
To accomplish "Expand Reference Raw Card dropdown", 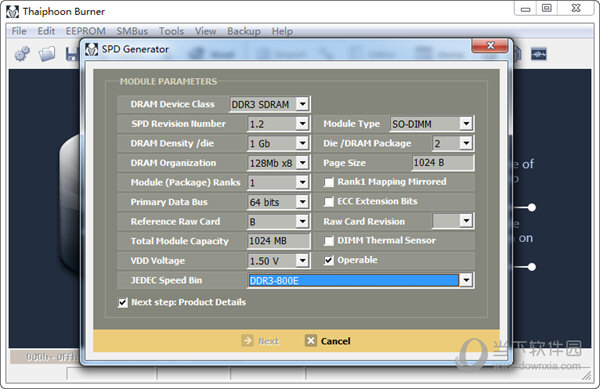I will pos(302,221).
